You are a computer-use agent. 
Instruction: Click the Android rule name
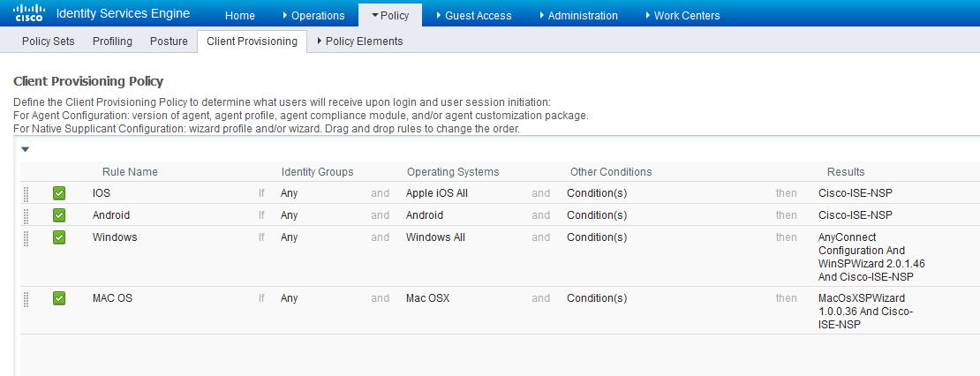click(x=111, y=215)
